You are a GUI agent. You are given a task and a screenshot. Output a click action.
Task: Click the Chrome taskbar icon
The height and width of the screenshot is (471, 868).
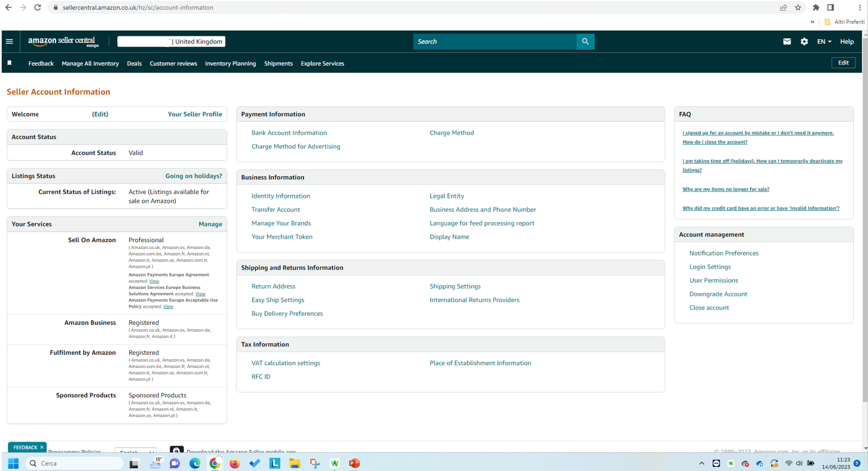click(x=215, y=463)
